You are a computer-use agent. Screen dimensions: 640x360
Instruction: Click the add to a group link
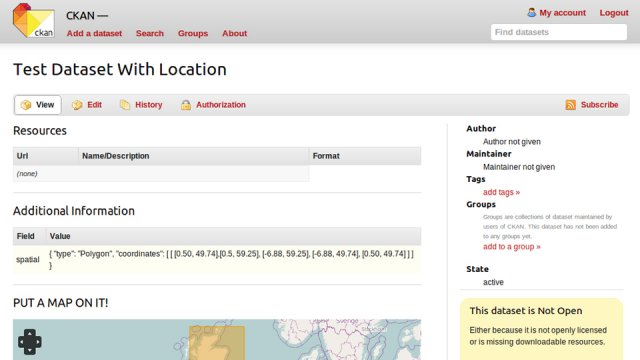pos(512,247)
